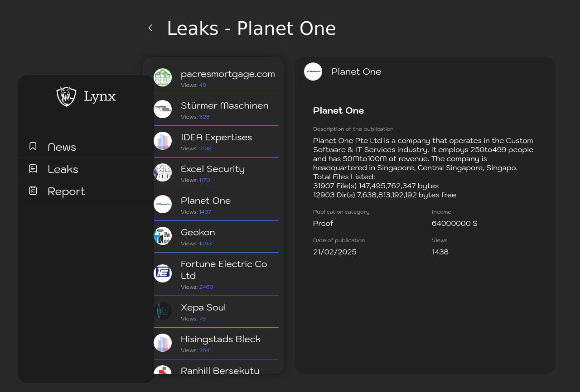Open the Geokon leak entry
This screenshot has height=392, width=580.
click(216, 237)
